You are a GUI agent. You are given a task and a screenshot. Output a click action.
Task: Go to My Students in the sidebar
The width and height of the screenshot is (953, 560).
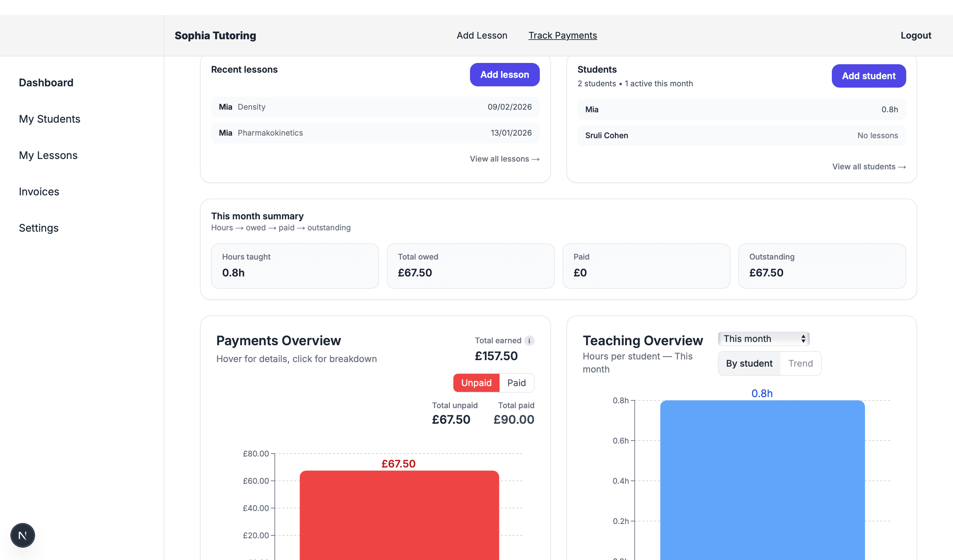[x=50, y=119]
